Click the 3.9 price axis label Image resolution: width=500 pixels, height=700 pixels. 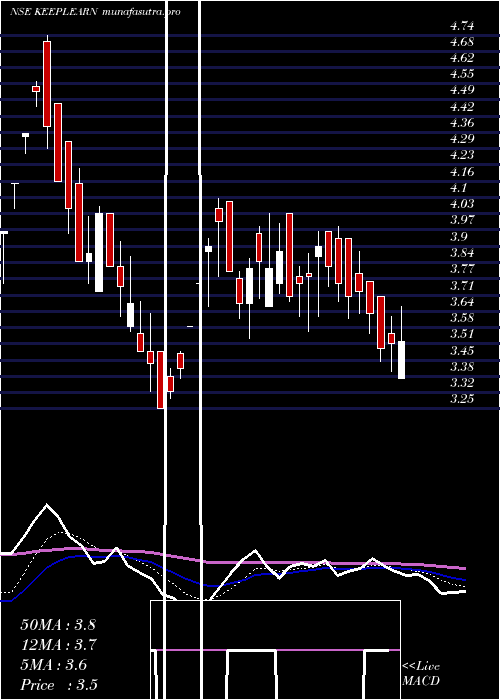[x=458, y=237]
